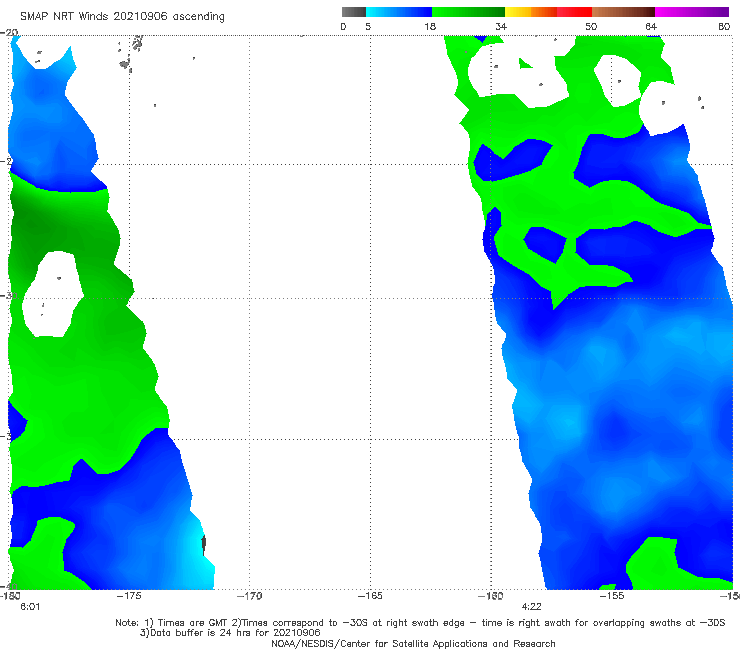
Task: Click the color bar label '5'
Action: pyautogui.click(x=368, y=26)
